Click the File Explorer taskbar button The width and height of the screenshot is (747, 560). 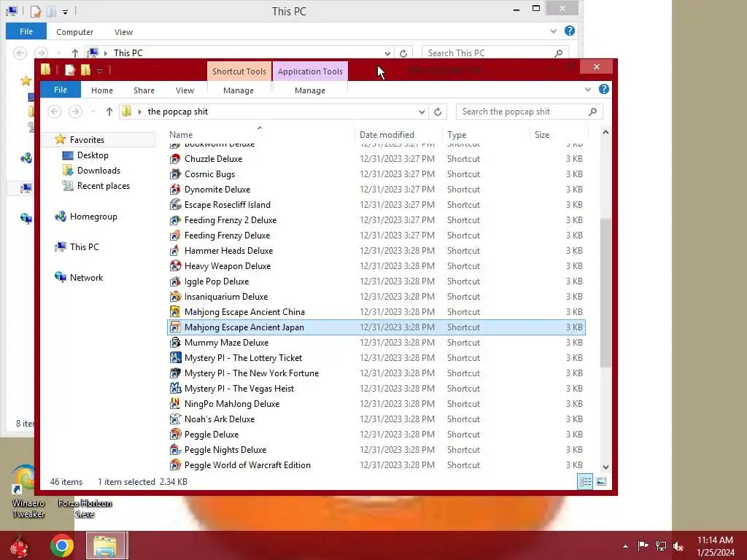106,545
